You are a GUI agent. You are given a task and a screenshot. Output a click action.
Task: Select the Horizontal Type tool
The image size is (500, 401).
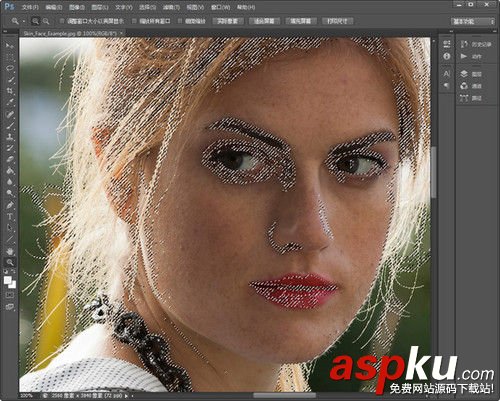[10, 217]
